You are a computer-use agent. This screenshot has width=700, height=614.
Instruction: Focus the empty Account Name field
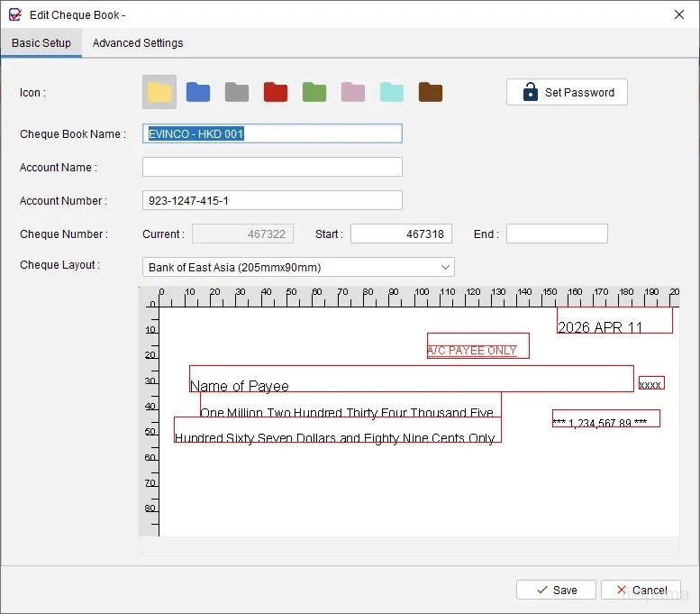pyautogui.click(x=272, y=167)
